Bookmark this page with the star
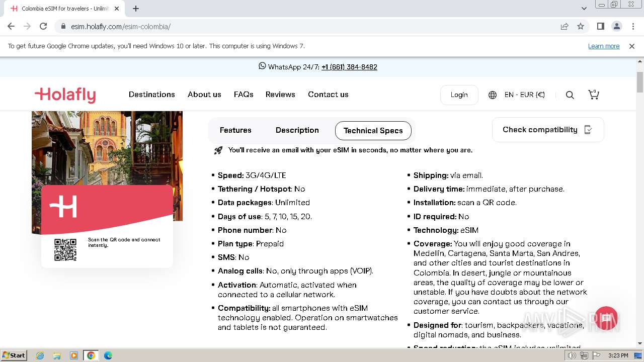 point(581,26)
